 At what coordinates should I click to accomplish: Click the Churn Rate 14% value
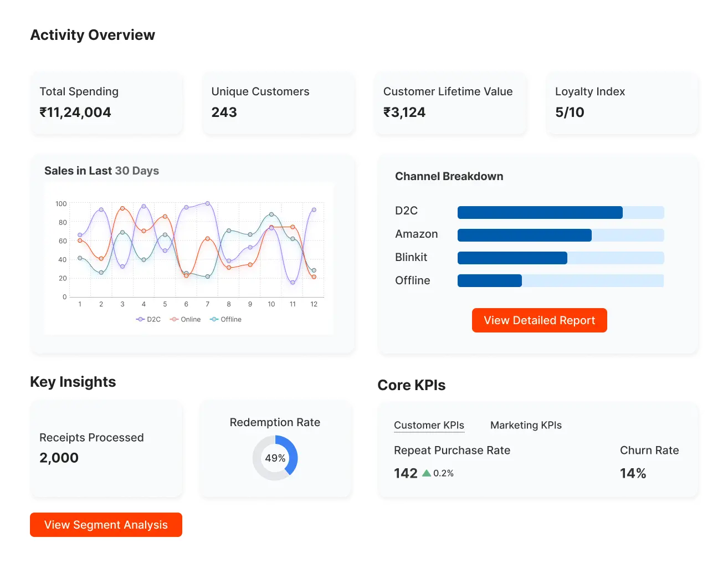coord(633,473)
